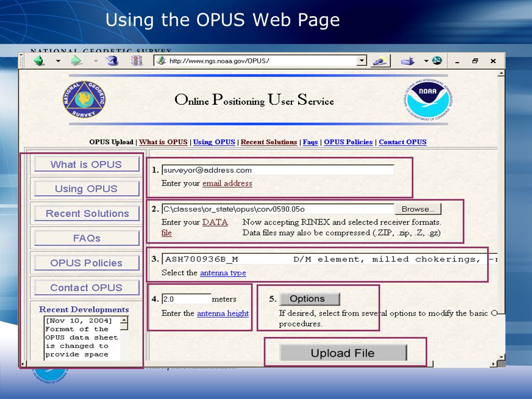Click the Online Positioning User Service title
This screenshot has width=532, height=399.
pos(254,100)
